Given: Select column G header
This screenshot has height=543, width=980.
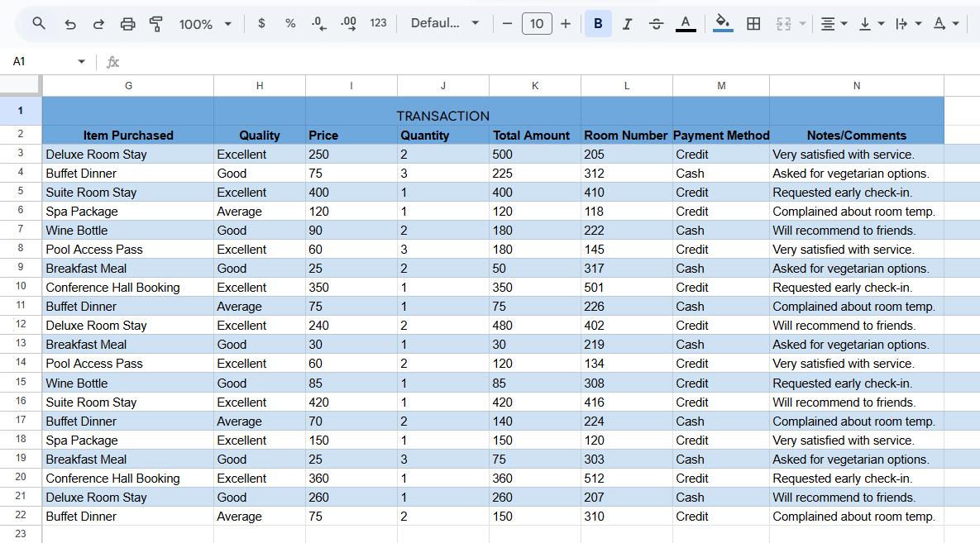Looking at the screenshot, I should pyautogui.click(x=128, y=85).
